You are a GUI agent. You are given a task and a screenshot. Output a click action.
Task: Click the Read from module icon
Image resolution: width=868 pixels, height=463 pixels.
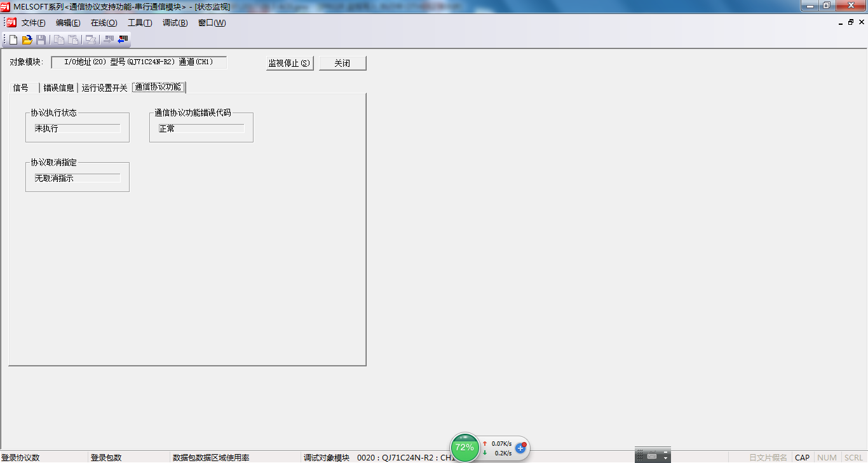point(123,40)
